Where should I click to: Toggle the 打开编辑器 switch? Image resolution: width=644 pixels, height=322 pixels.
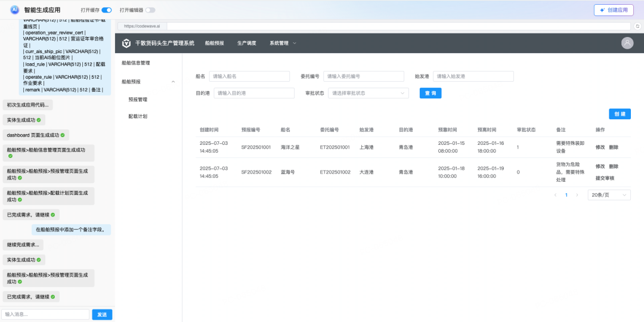point(150,10)
